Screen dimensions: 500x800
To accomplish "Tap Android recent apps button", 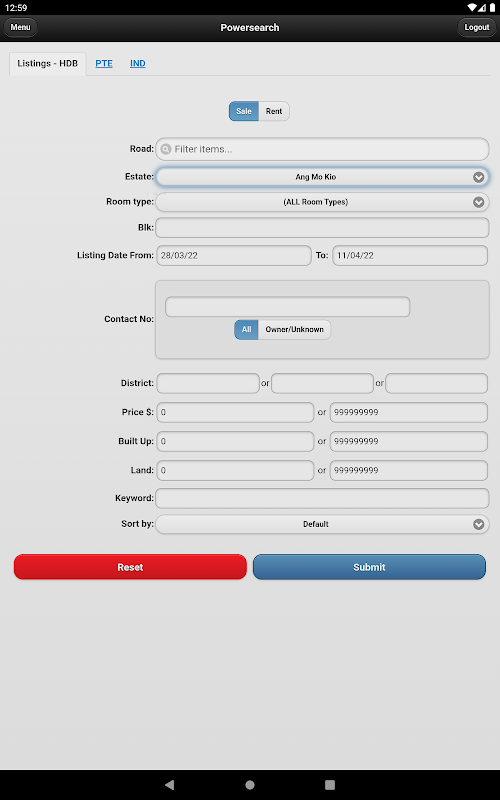I will [330, 784].
